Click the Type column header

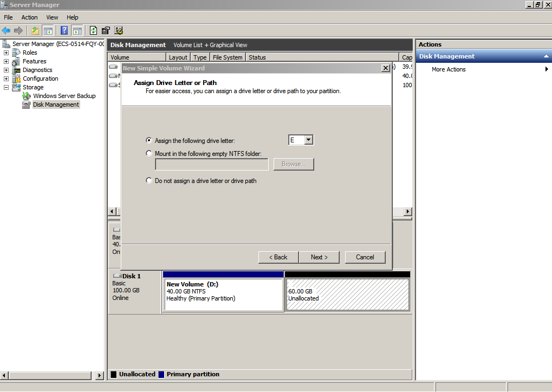(x=200, y=57)
